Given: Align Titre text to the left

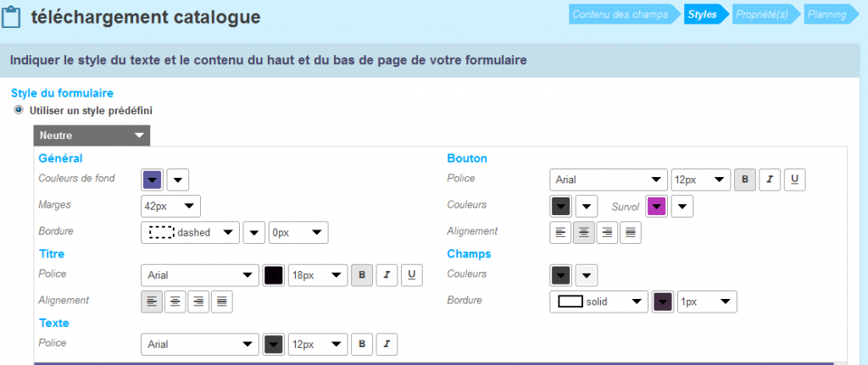Looking at the screenshot, I should point(152,301).
